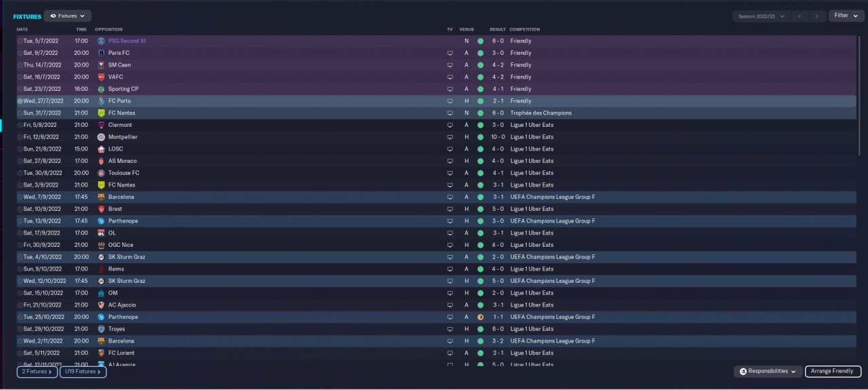Toggle selection circle on the PSG Second XI row

[20, 41]
